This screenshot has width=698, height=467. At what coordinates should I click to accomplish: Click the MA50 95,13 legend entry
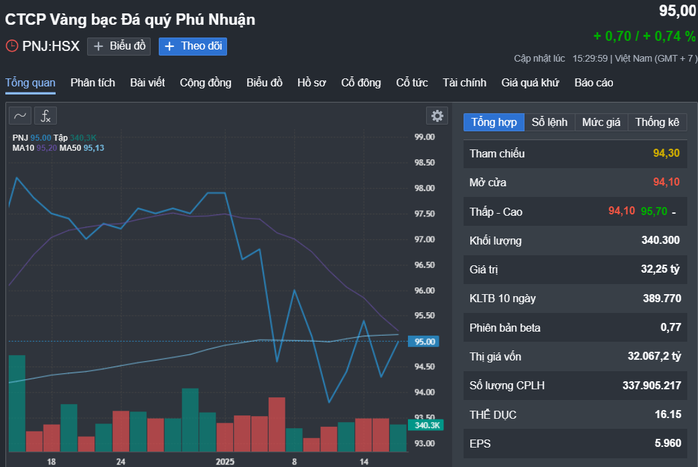click(82, 148)
